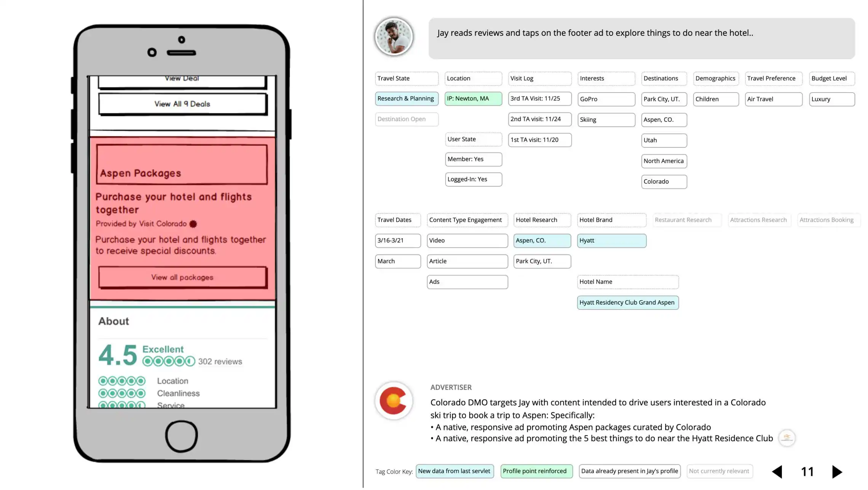Viewport: 868px width, 490px height.
Task: Select the Aspen, CO hotel research tag
Action: tap(541, 240)
